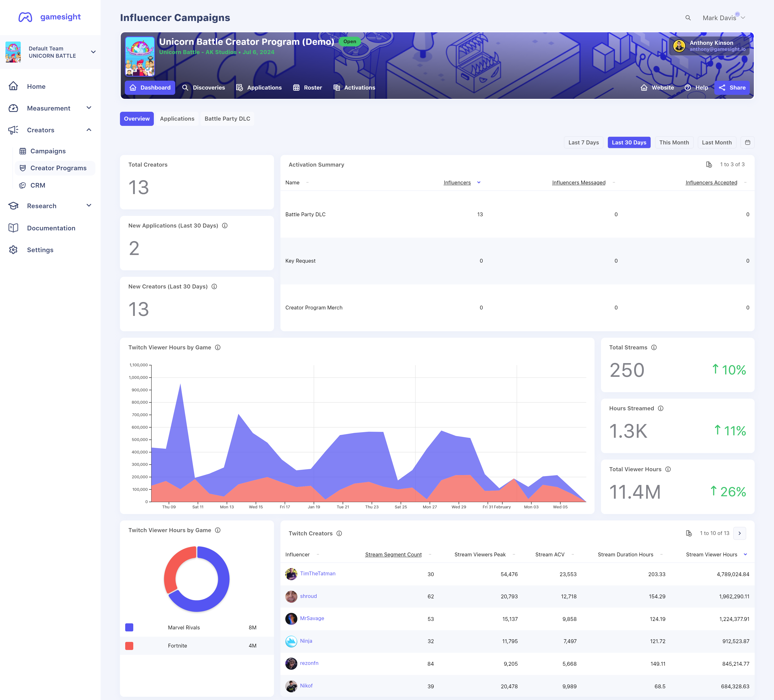Click the Creators megaphone icon

tap(14, 130)
